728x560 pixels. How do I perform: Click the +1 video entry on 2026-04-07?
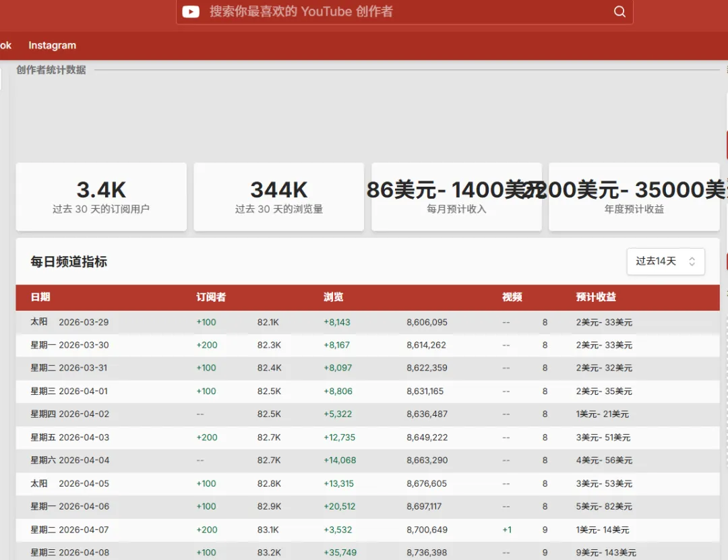click(x=507, y=530)
